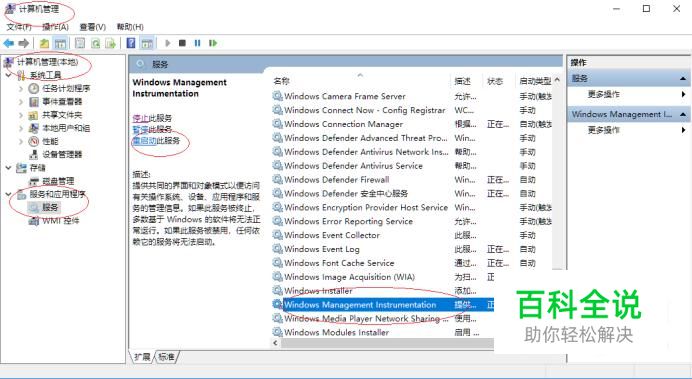Click the Export list toolbar icon
Viewport: 692px width, 379px height.
tap(110, 43)
